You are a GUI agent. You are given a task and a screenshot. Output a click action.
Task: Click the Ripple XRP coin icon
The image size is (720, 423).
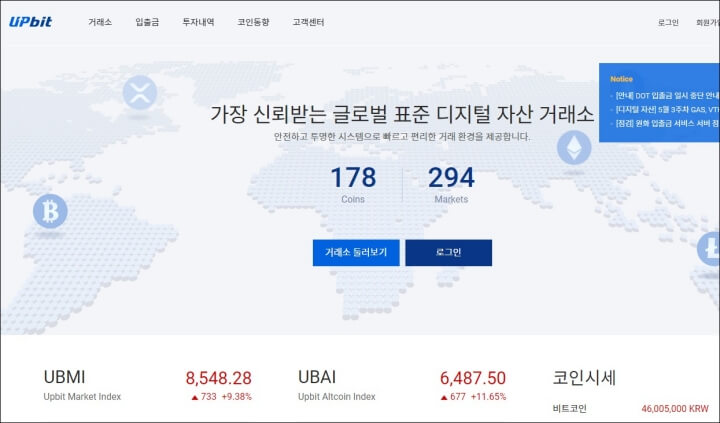click(140, 92)
